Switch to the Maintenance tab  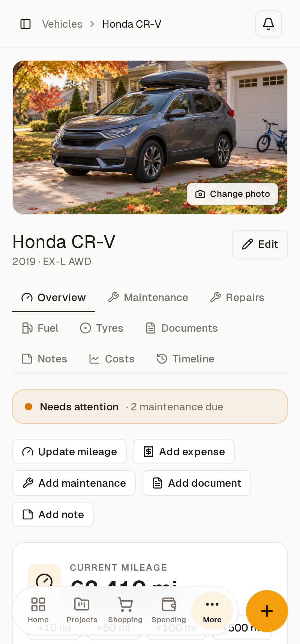tap(148, 297)
